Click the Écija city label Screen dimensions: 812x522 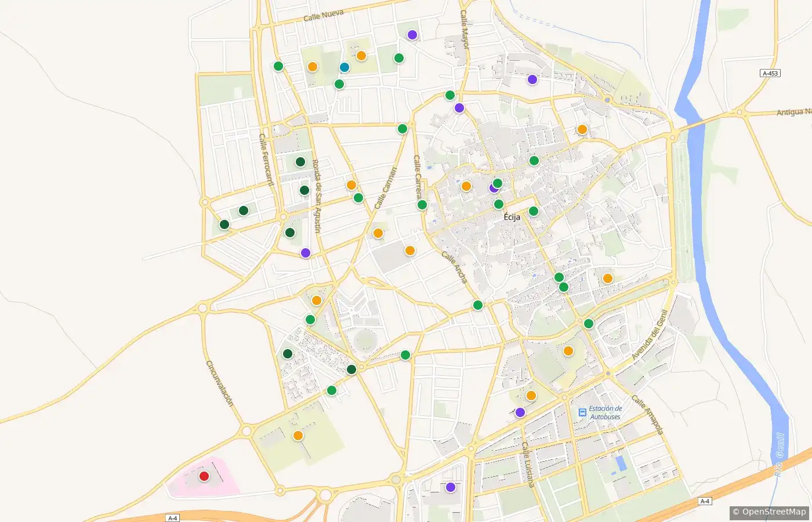tap(512, 217)
